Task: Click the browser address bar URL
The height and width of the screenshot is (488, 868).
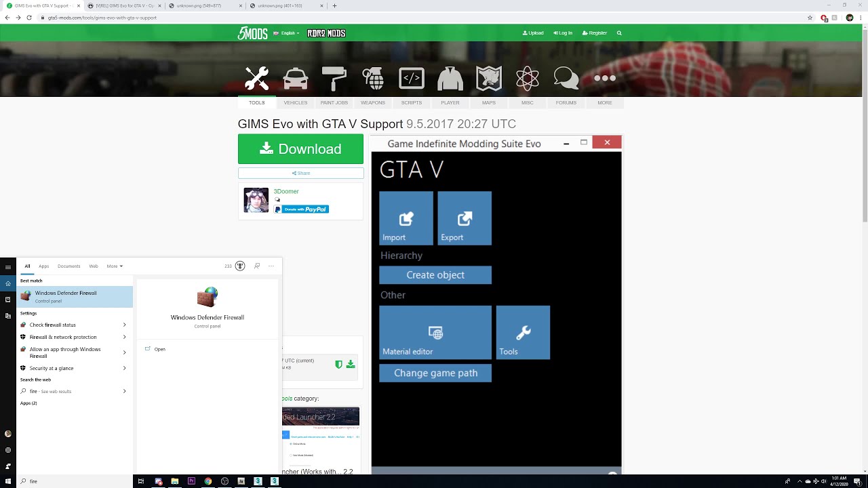Action: pyautogui.click(x=102, y=18)
